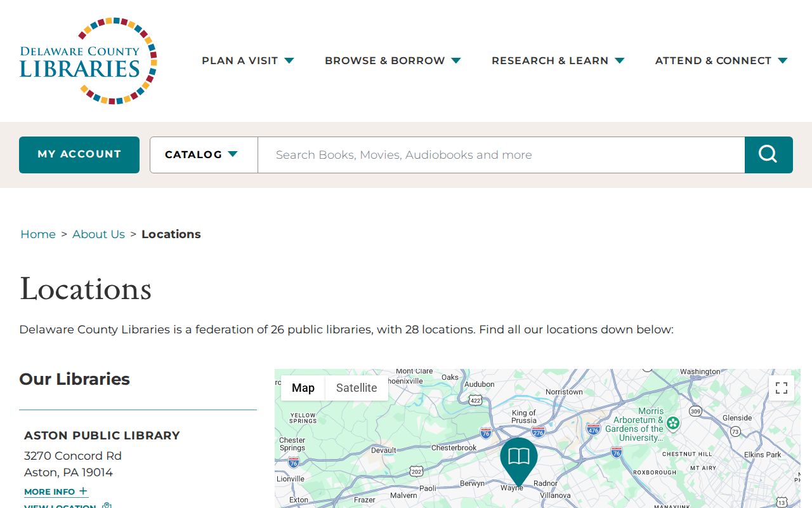Open the Browse & Borrow menu
The image size is (812, 508).
pyautogui.click(x=393, y=60)
